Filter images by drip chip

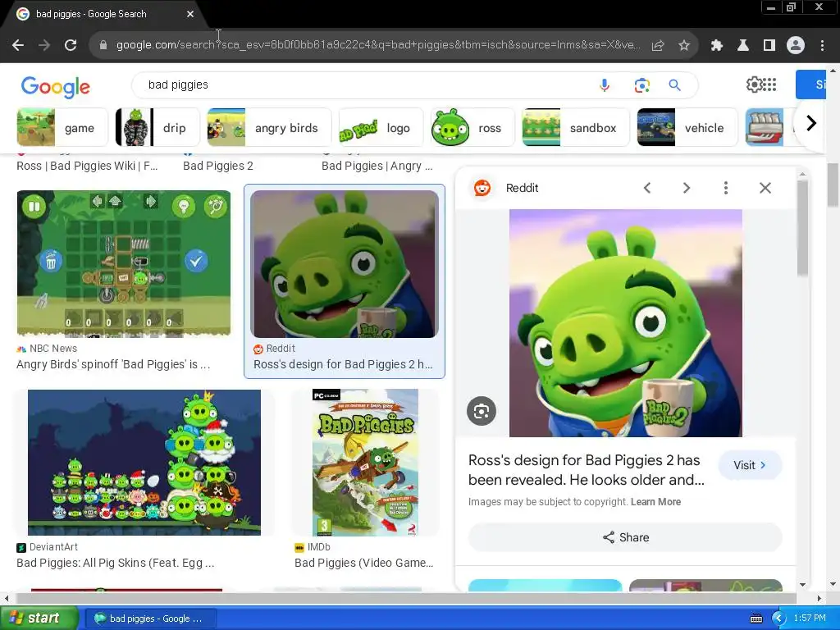click(x=157, y=127)
